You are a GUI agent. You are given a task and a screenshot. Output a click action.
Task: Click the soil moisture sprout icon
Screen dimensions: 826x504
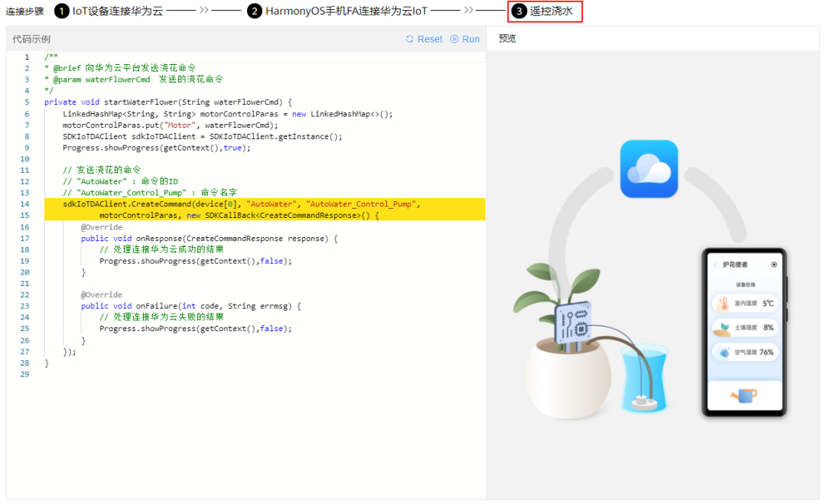tap(723, 327)
